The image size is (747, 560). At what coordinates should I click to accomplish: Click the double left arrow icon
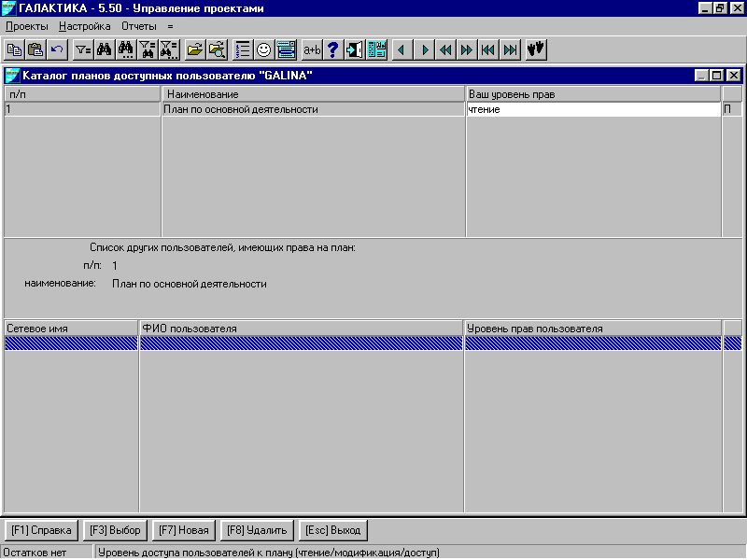pos(445,49)
